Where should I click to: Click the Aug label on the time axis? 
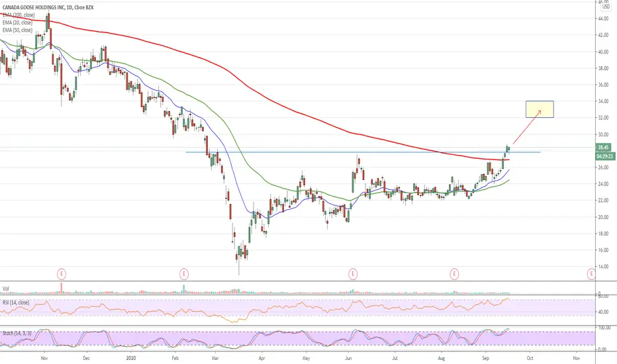click(x=442, y=358)
